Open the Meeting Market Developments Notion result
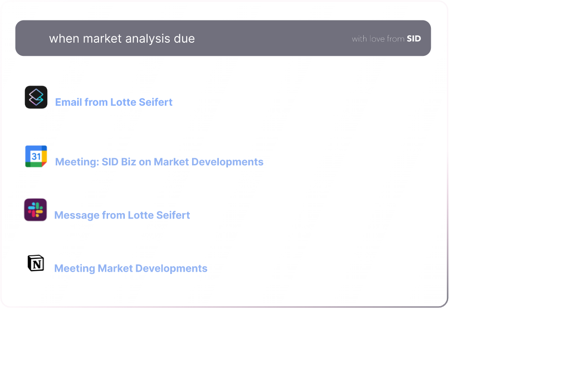588x378 pixels. [x=130, y=269]
